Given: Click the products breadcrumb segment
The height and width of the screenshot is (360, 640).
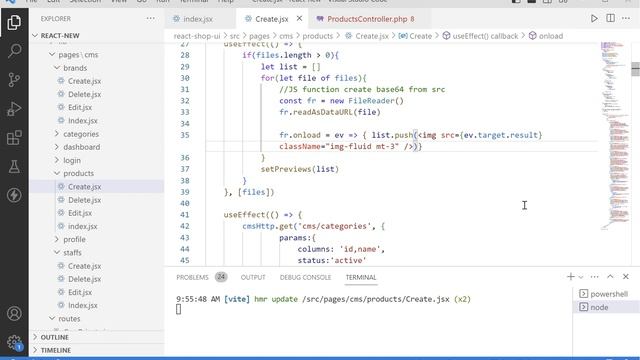Looking at the screenshot, I should coord(318,36).
